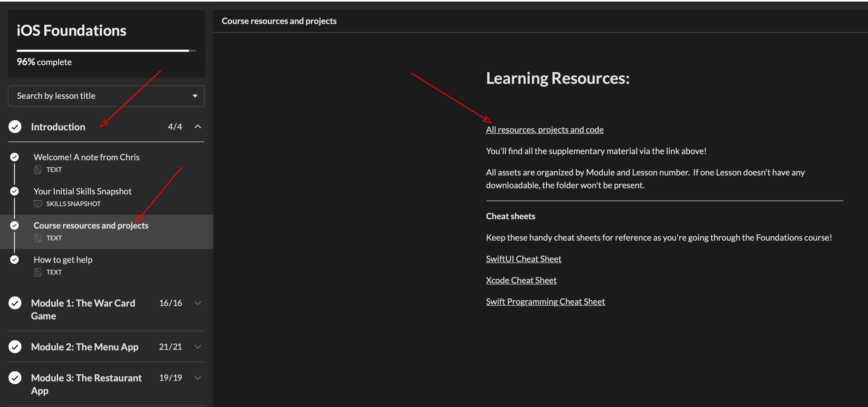Click the Learning Resources heading
Viewport: 868px width, 407px height.
(x=558, y=78)
